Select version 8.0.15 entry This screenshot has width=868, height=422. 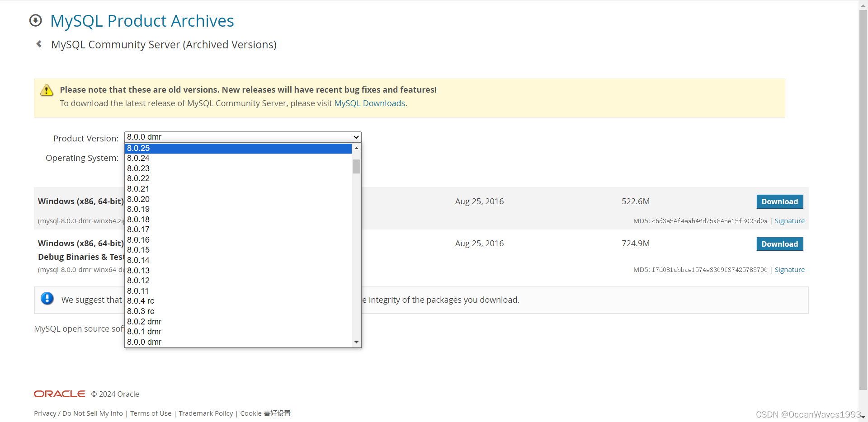pyautogui.click(x=238, y=250)
